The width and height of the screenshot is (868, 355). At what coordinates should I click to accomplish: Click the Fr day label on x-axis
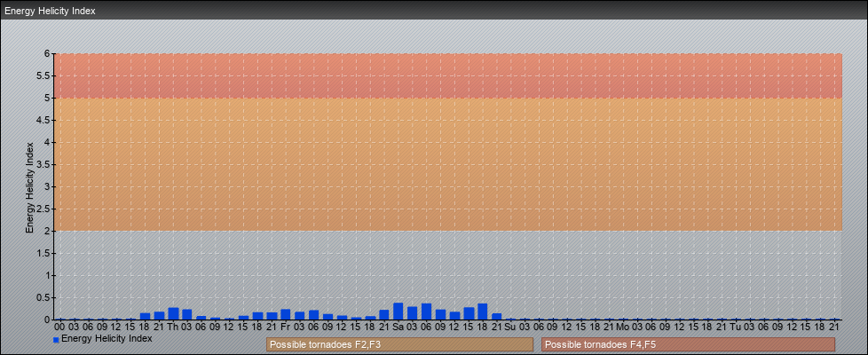286,327
